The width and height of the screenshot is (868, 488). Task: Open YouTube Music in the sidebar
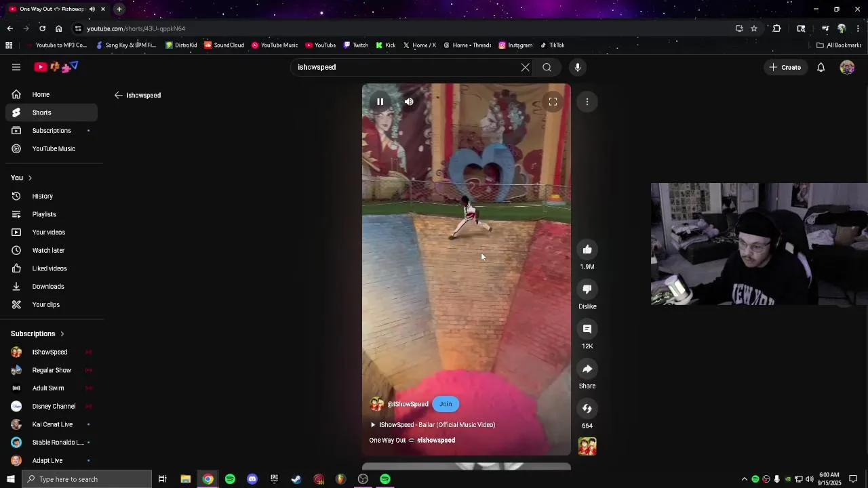pyautogui.click(x=52, y=149)
